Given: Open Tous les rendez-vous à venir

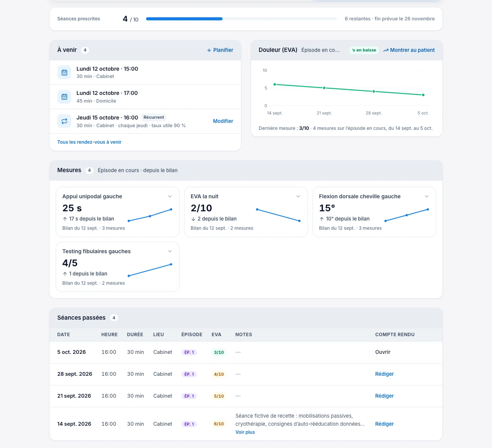Looking at the screenshot, I should (x=89, y=142).
